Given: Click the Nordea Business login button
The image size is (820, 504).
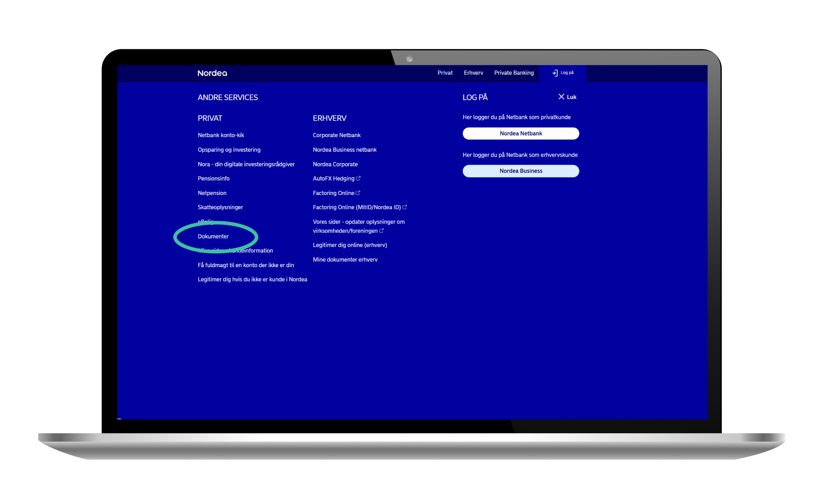Looking at the screenshot, I should pyautogui.click(x=521, y=171).
